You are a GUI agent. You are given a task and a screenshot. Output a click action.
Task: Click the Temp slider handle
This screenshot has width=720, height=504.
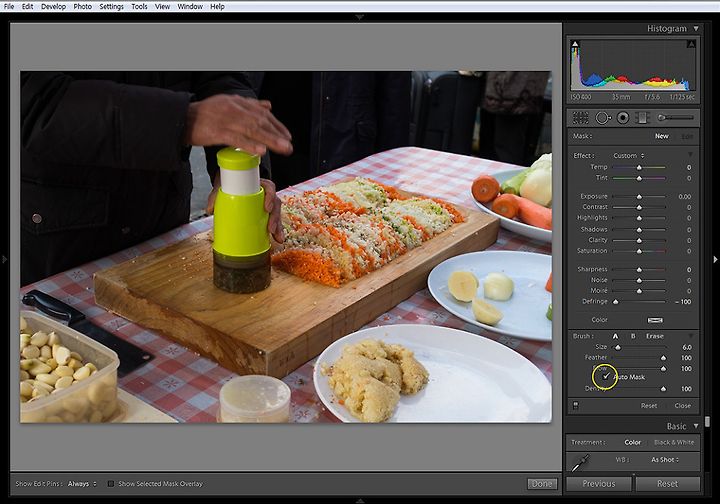(x=639, y=168)
